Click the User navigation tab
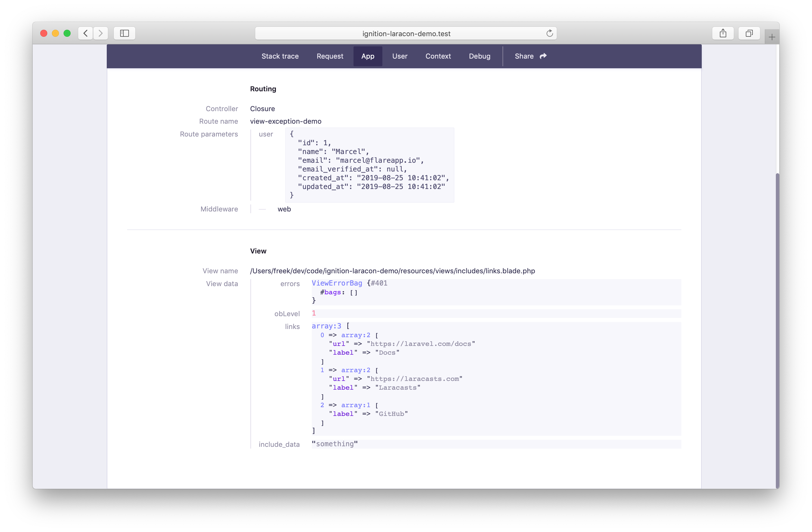812x532 pixels. tap(399, 56)
